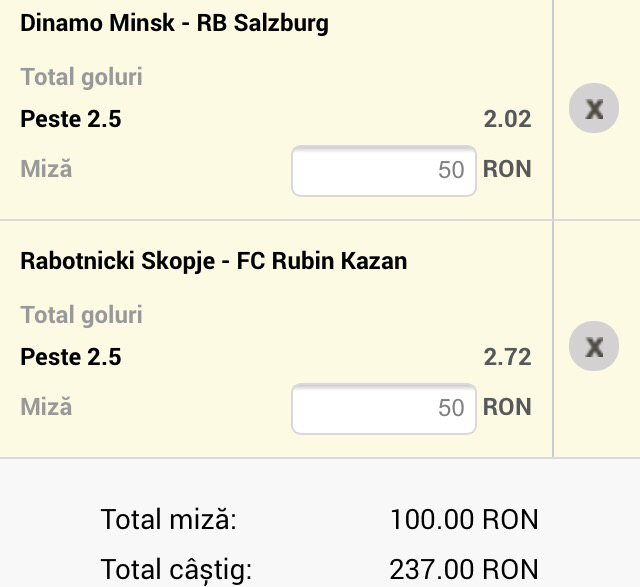
Task: Tap the Total miză label
Action: [x=168, y=520]
